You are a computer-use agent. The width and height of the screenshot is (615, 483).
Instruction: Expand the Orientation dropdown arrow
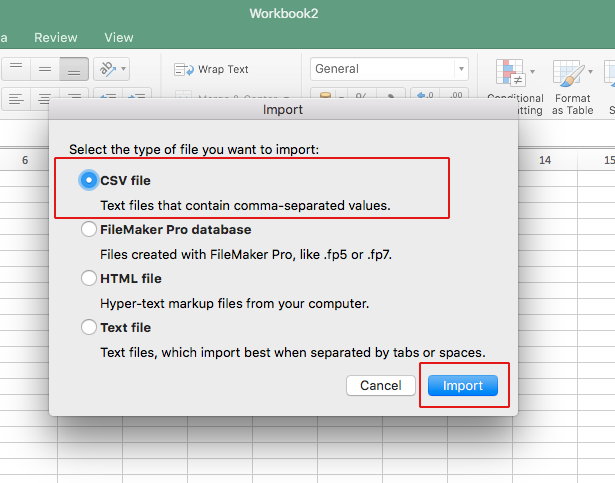pyautogui.click(x=124, y=69)
